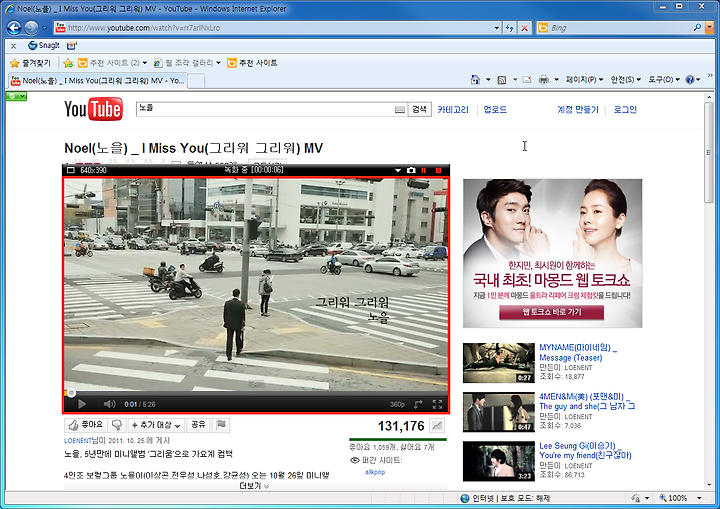Click the browser Back arrow button

[14, 28]
